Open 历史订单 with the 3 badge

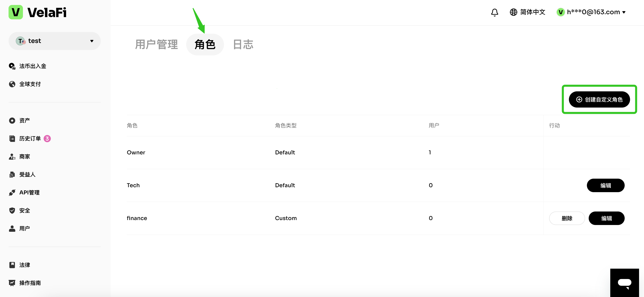[30, 138]
